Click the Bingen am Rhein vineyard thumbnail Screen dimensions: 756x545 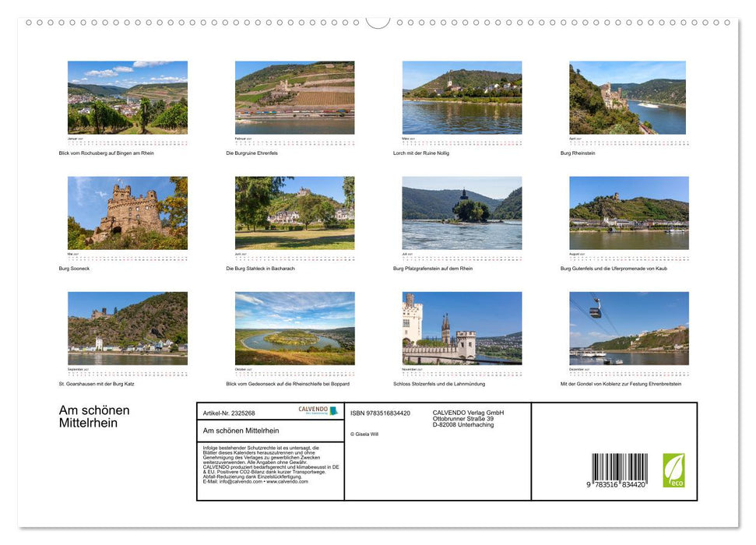[x=127, y=97]
